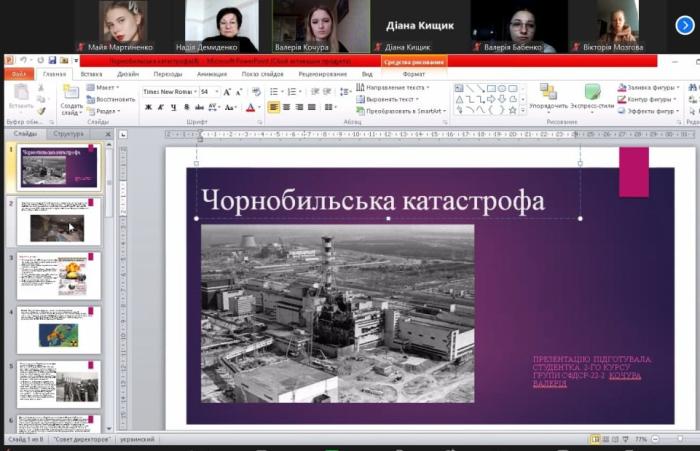Viewport: 700px width, 451px height.
Task: Toggle underline (Ч) formatting
Action: (x=173, y=107)
